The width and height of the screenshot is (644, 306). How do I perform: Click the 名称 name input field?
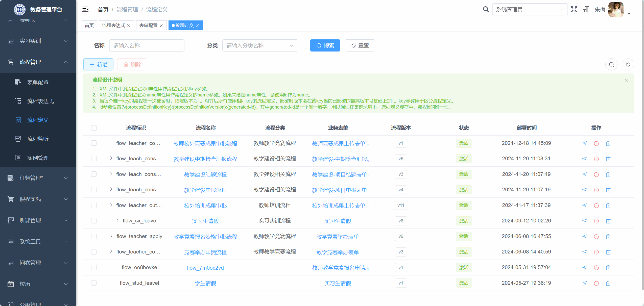147,46
